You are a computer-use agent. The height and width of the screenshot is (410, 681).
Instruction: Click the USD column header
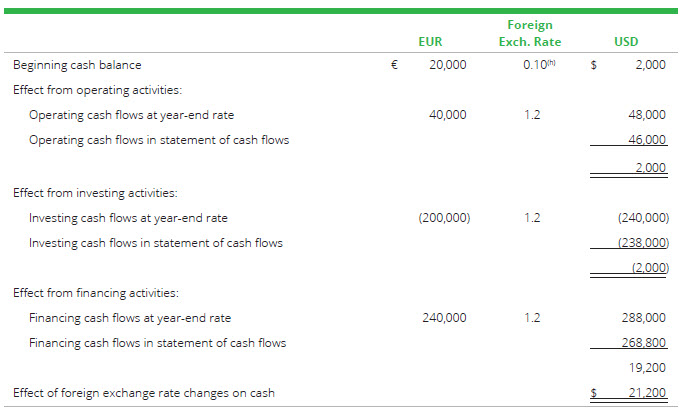click(x=627, y=42)
